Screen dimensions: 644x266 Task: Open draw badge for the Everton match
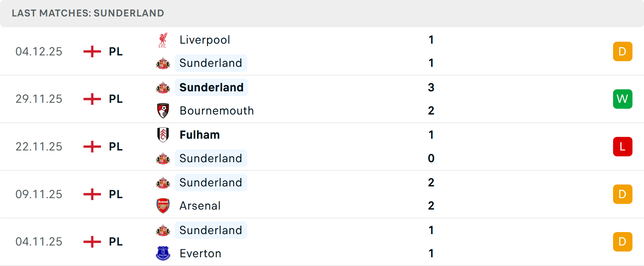point(623,242)
